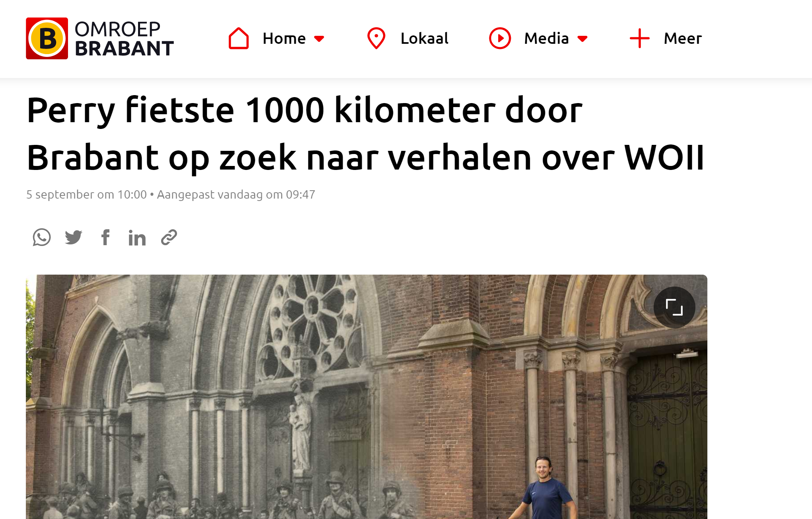The width and height of the screenshot is (812, 519).
Task: Click the Omroep Brabant B logo
Action: coord(47,39)
